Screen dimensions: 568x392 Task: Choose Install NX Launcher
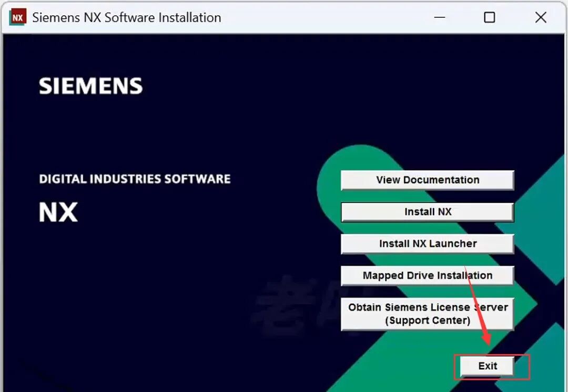[x=428, y=244]
